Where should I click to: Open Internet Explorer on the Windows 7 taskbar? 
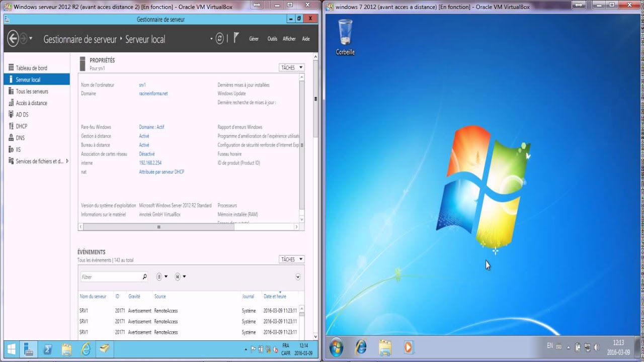pyautogui.click(x=361, y=347)
